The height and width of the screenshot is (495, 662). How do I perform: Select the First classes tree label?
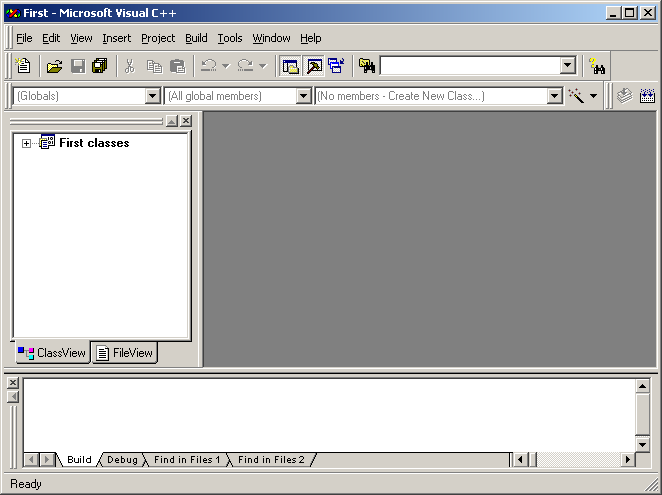pos(94,143)
